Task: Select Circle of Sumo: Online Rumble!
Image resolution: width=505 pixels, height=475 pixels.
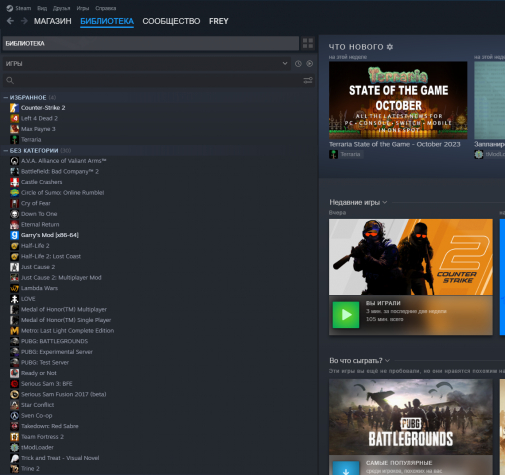Action: (62, 193)
